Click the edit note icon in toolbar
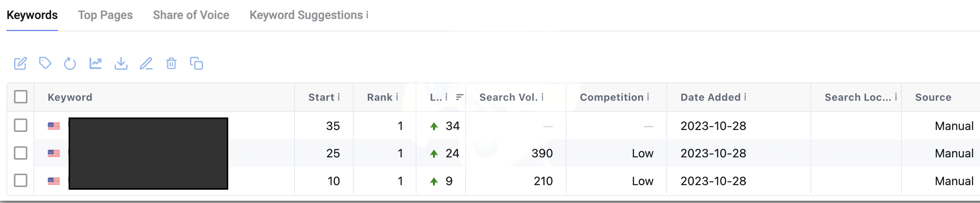Image resolution: width=980 pixels, height=203 pixels. [20, 63]
